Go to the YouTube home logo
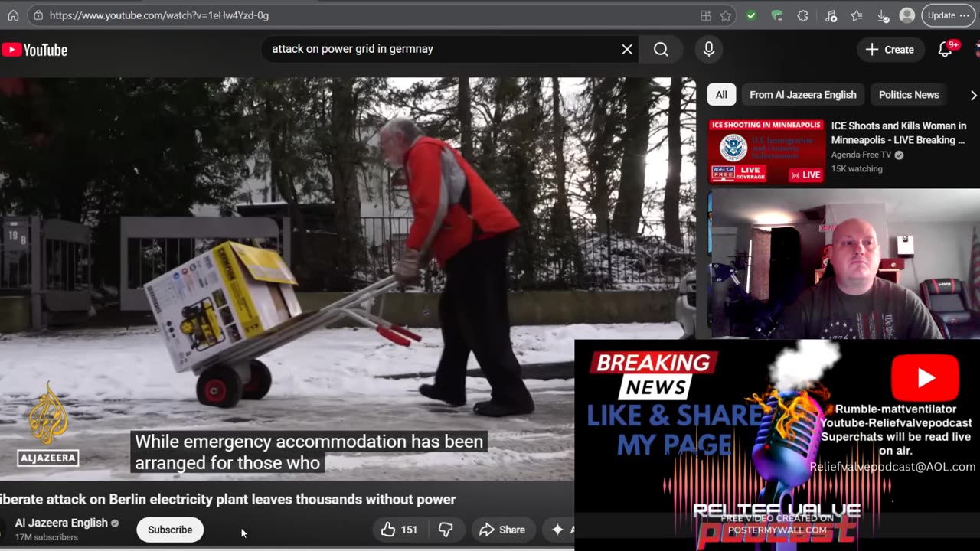Image resolution: width=980 pixels, height=551 pixels. pyautogui.click(x=35, y=50)
